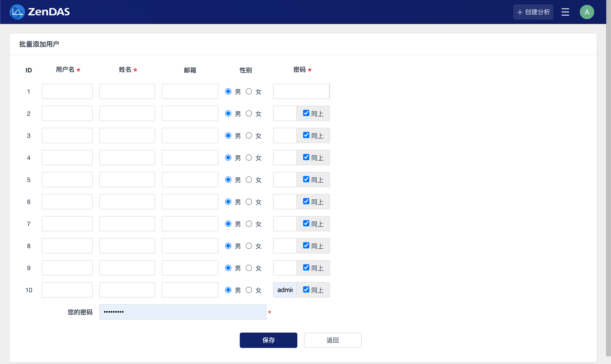The image size is (611, 364).
Task: Select 女 gender for row 10
Action: (249, 290)
